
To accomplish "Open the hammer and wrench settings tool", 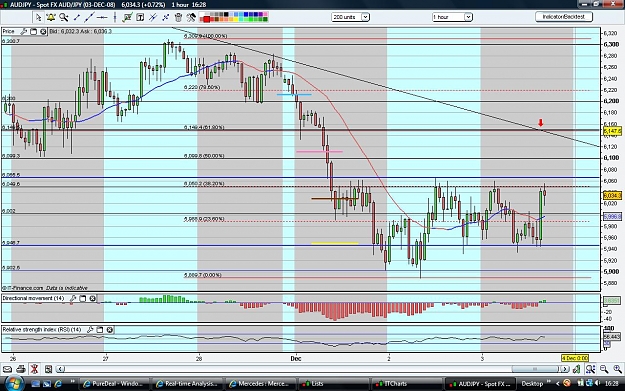I will (x=191, y=17).
